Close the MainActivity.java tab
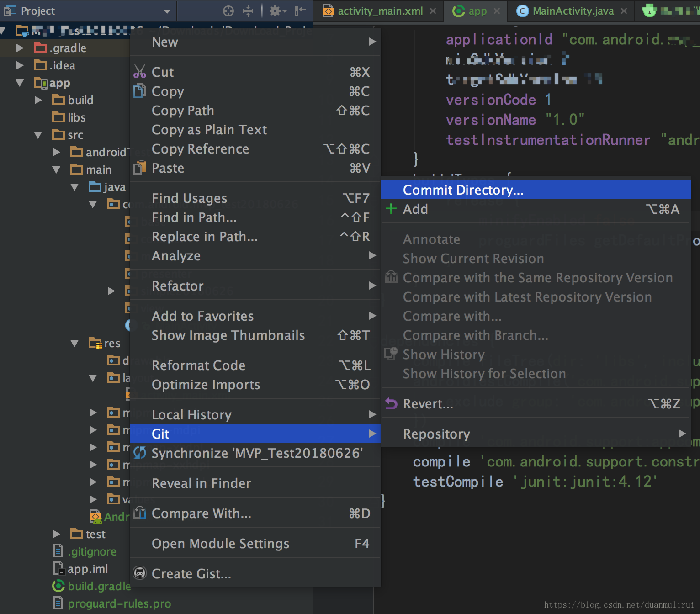This screenshot has width=700, height=614. coord(624,11)
